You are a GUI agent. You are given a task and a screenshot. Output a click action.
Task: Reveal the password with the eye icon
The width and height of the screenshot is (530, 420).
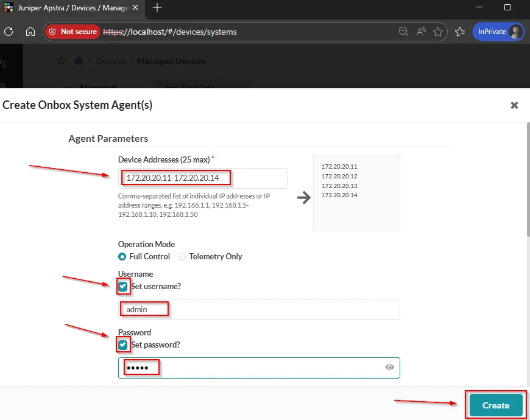click(x=389, y=367)
